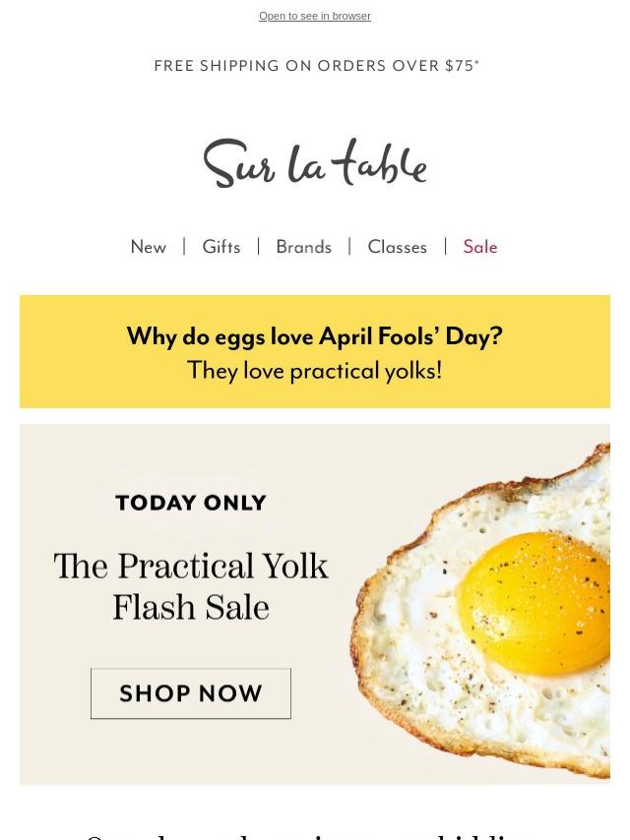Click the free shipping over $75 banner

(x=316, y=66)
